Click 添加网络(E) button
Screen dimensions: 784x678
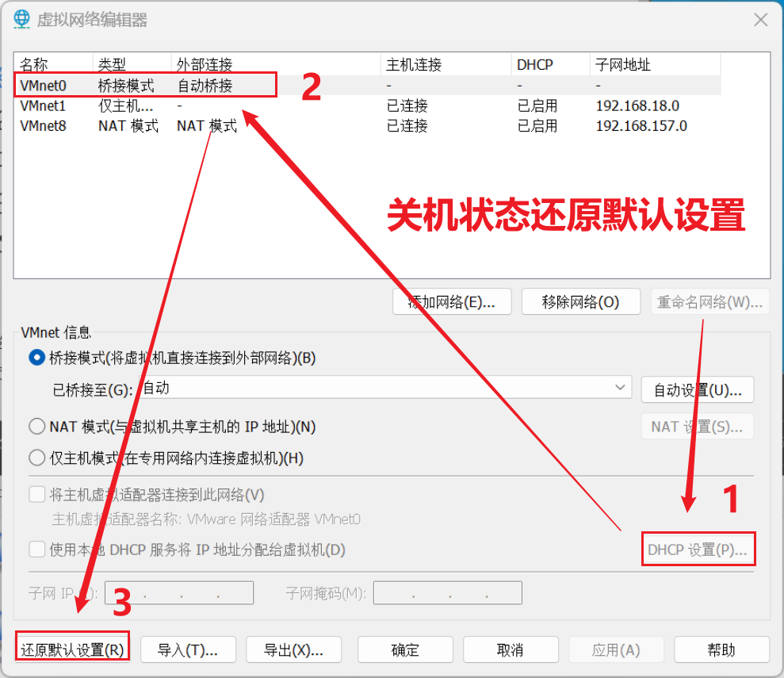tap(452, 301)
